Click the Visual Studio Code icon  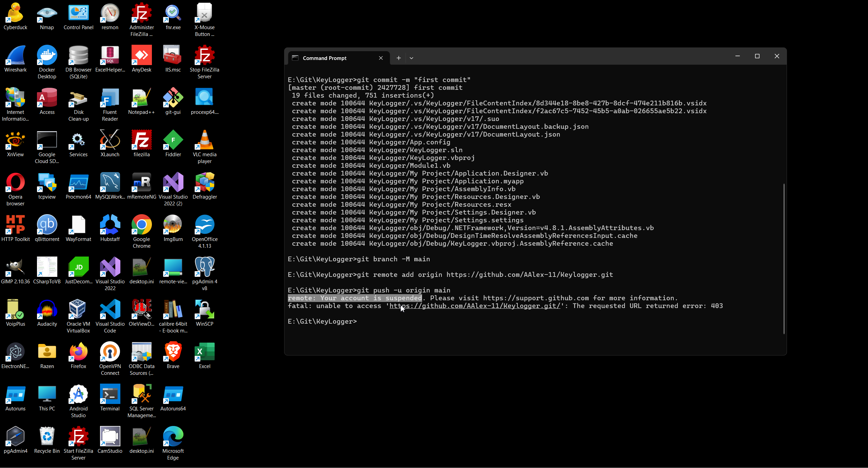(110, 310)
